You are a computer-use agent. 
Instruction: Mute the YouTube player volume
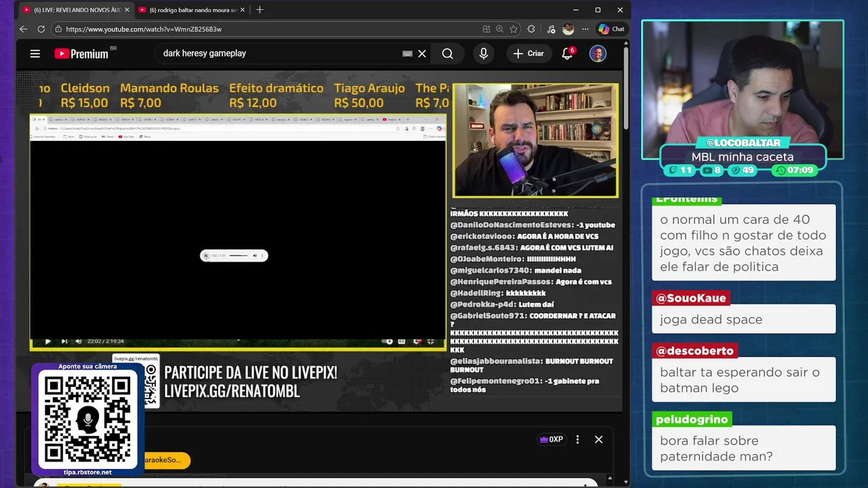pyautogui.click(x=79, y=341)
